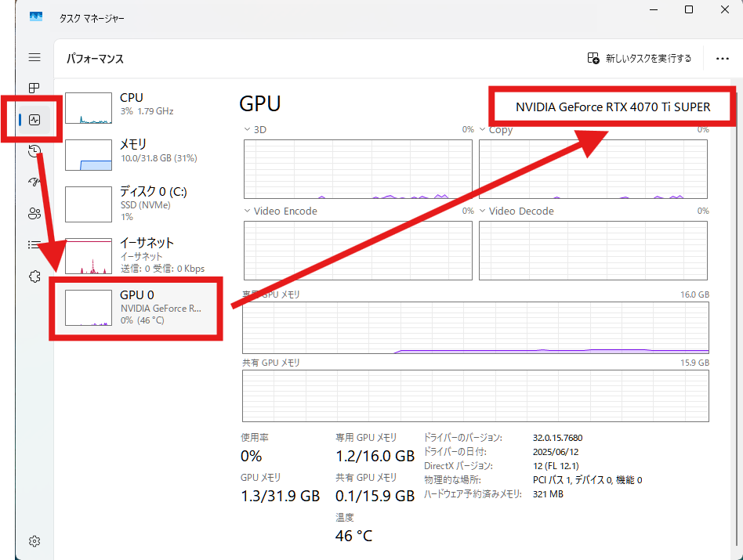
Task: Click the Ethernet mini graph thumbnail
Action: [89, 256]
